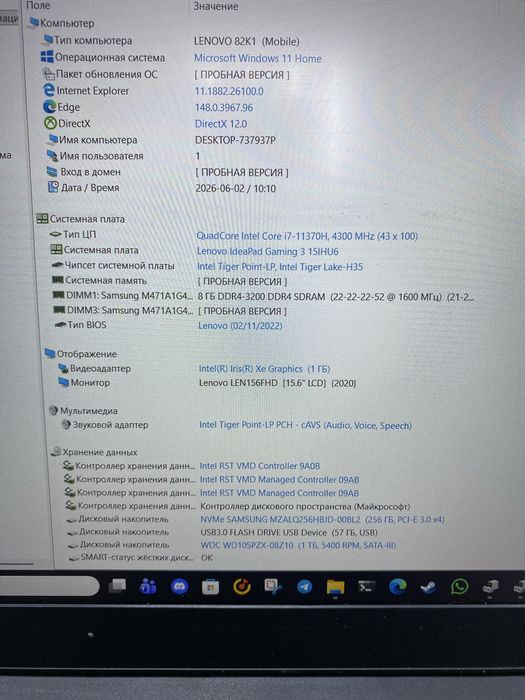
Task: Open Task View on the taskbar
Action: coord(117,586)
